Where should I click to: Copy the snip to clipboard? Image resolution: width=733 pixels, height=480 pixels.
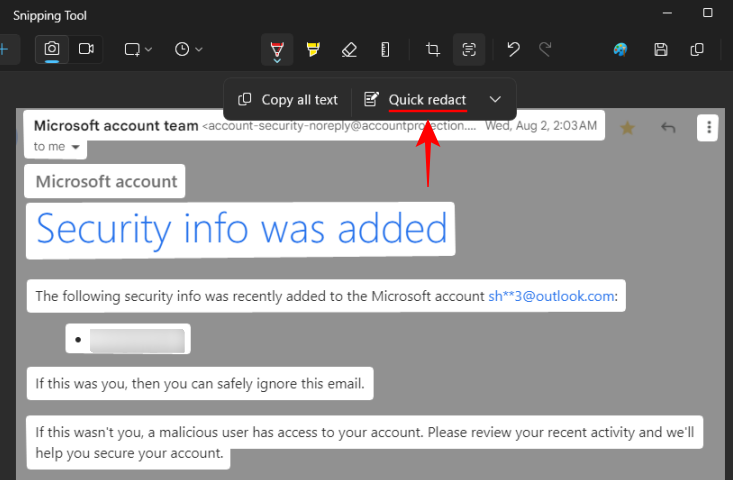(x=697, y=49)
